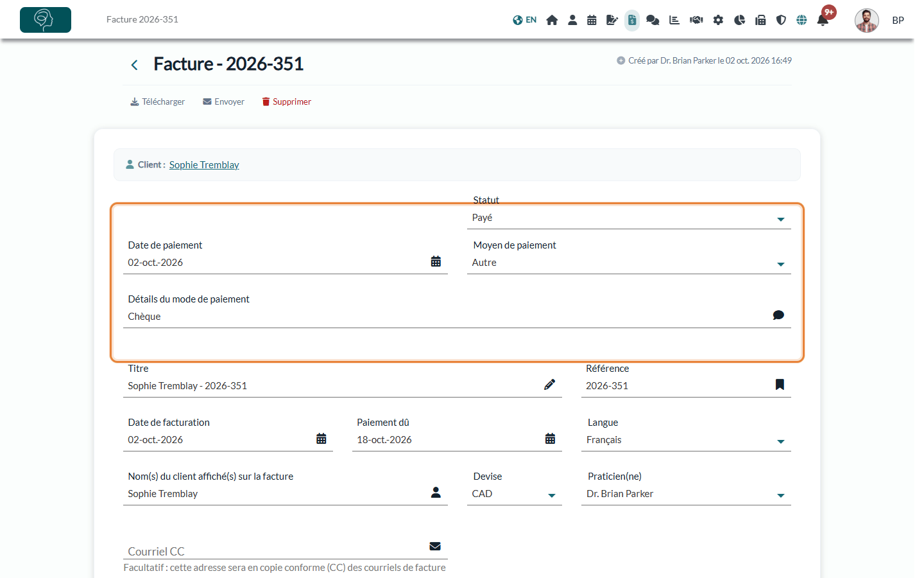This screenshot has width=924, height=578.
Task: Open the calendar icon in top navbar
Action: click(592, 20)
